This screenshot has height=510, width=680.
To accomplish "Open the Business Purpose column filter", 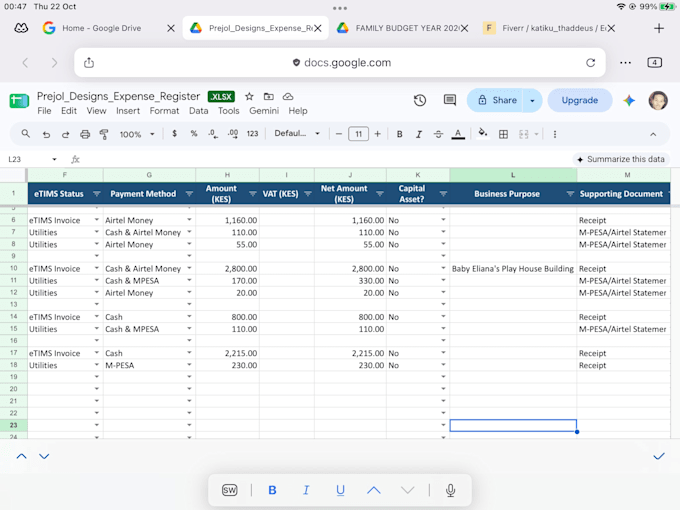I will click(x=570, y=194).
